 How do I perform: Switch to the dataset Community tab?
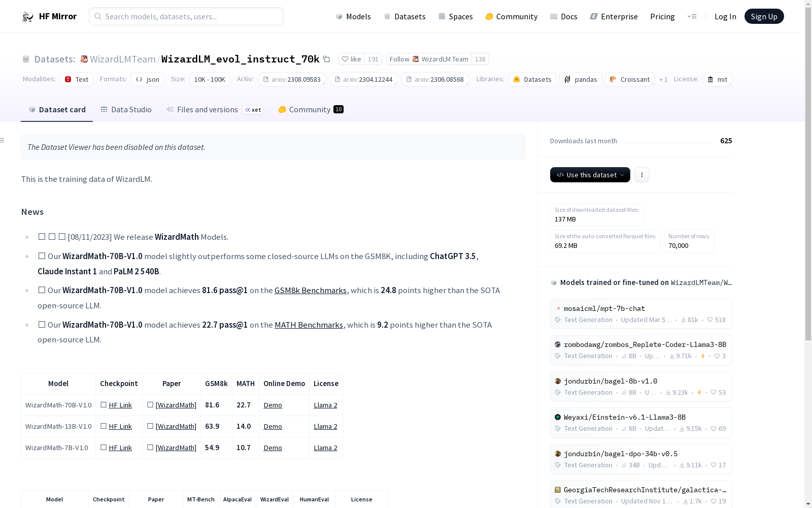311,109
